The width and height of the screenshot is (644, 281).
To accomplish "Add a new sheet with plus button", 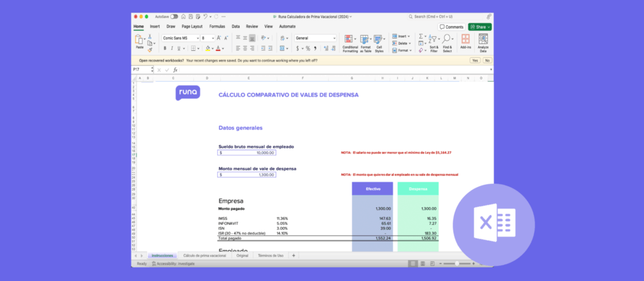I will [x=293, y=255].
